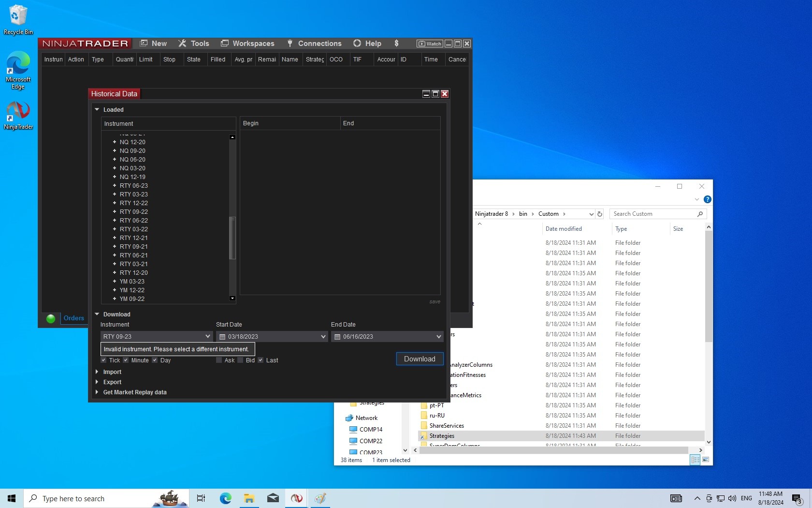Uncheck the Tick data checkbox
This screenshot has height=508, width=812.
[x=103, y=360]
